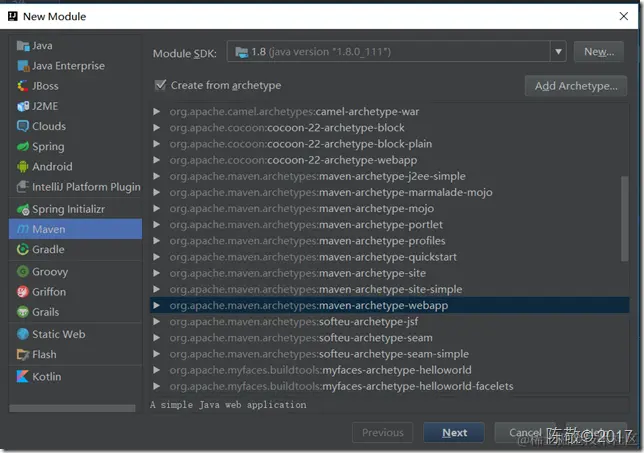Click the Java Enterprise icon
Viewport: 644px width, 453px height.
click(x=23, y=66)
